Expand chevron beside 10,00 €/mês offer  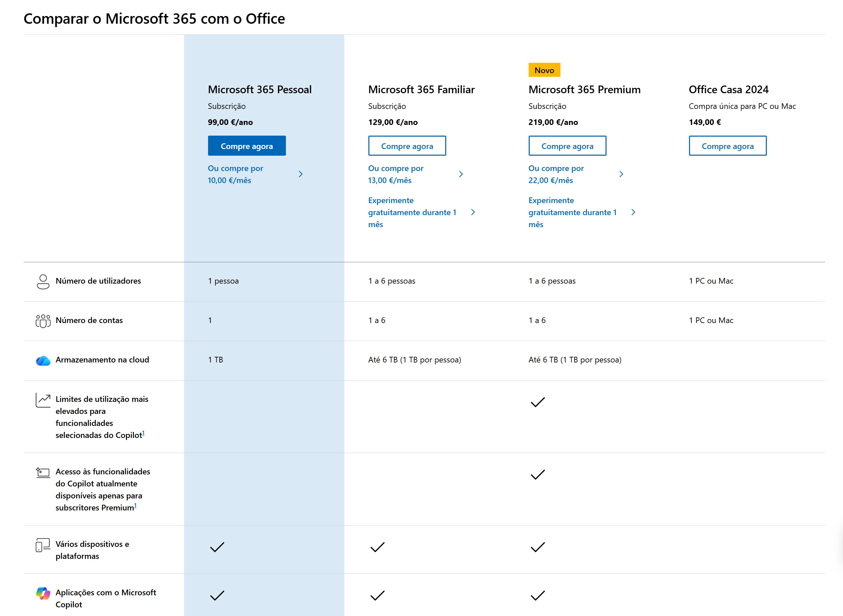pos(301,174)
